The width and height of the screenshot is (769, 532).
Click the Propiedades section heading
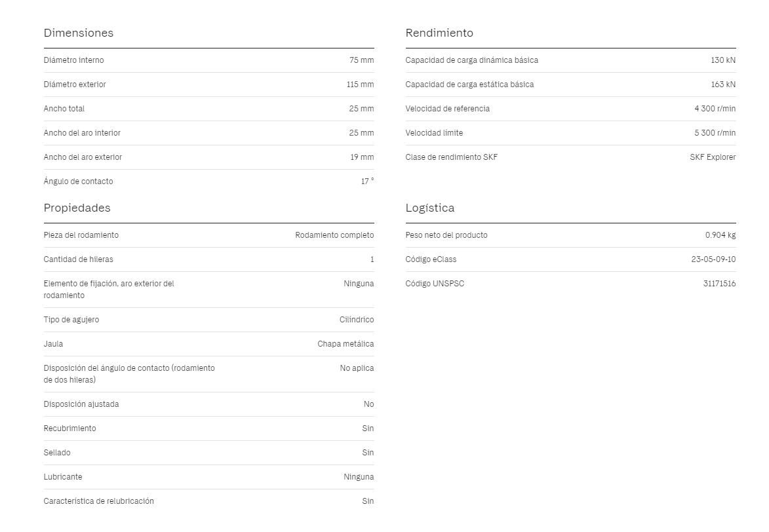(x=77, y=208)
